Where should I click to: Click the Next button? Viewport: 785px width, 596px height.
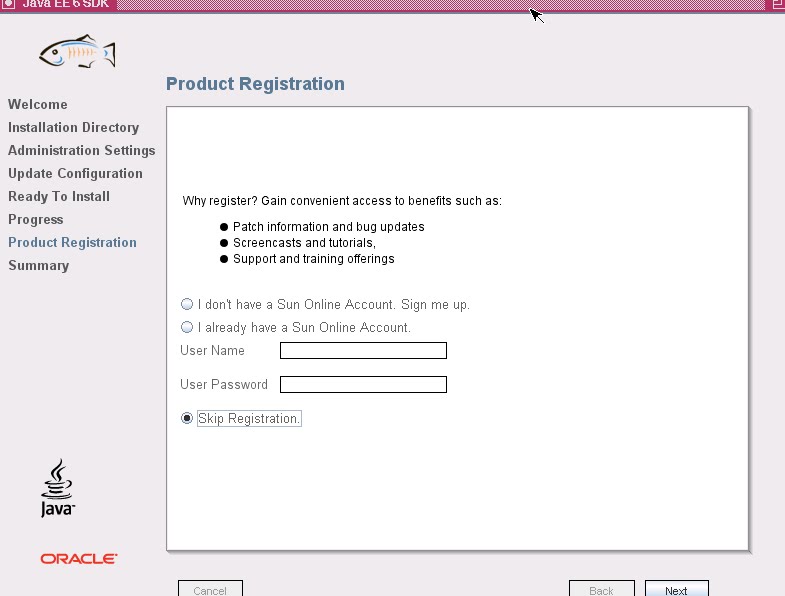(676, 589)
